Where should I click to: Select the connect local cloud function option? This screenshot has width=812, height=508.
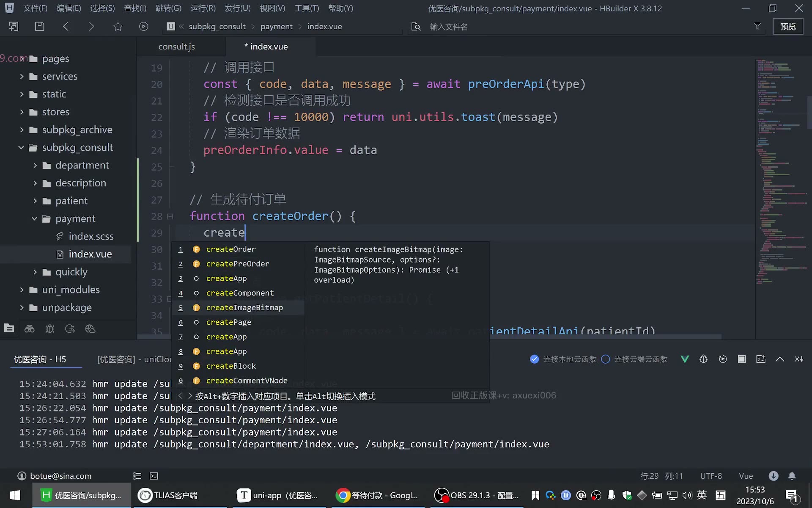tap(563, 359)
